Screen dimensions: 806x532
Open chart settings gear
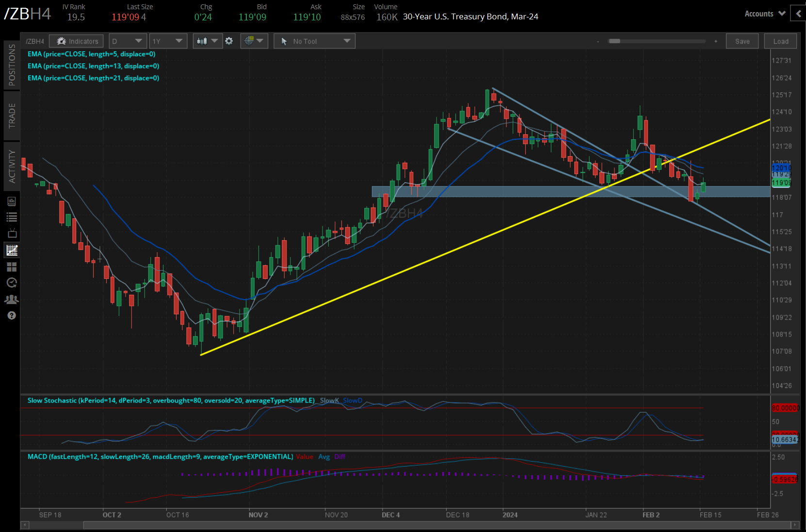(x=229, y=41)
